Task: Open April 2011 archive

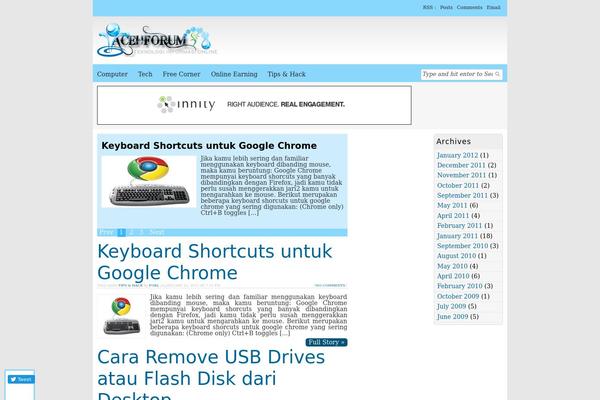Action: click(453, 216)
